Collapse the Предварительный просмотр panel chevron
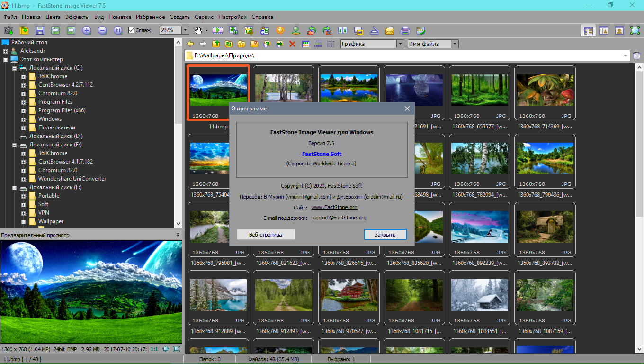644x364 pixels. point(178,235)
